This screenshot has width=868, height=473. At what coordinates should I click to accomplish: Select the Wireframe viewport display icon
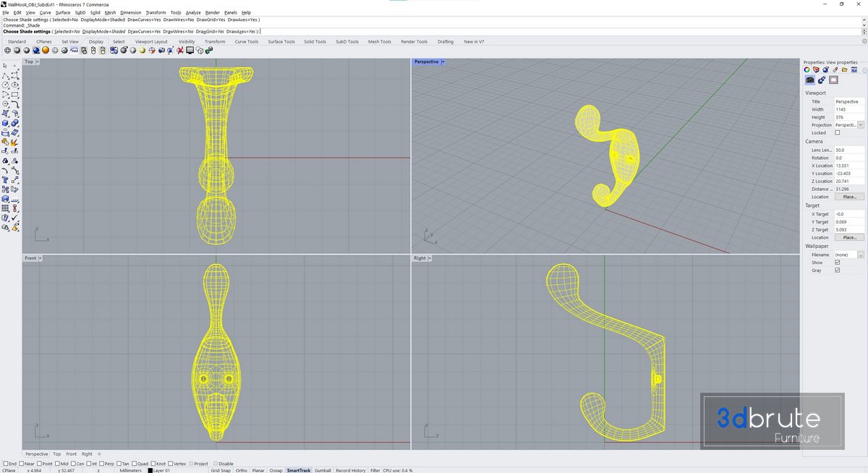[x=7, y=51]
